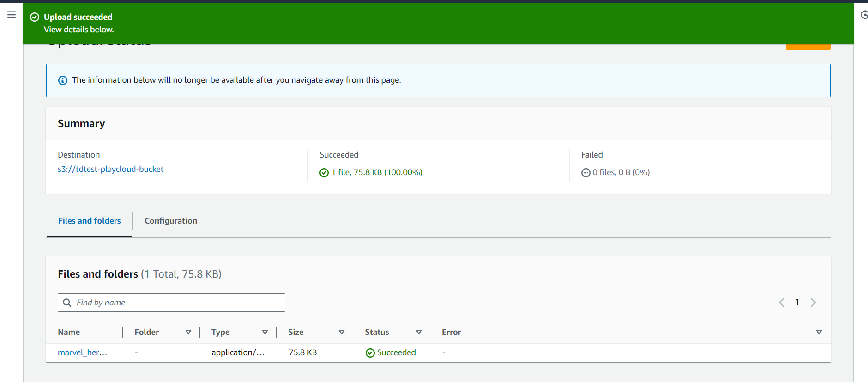Select page number 1 in pagination

[797, 302]
